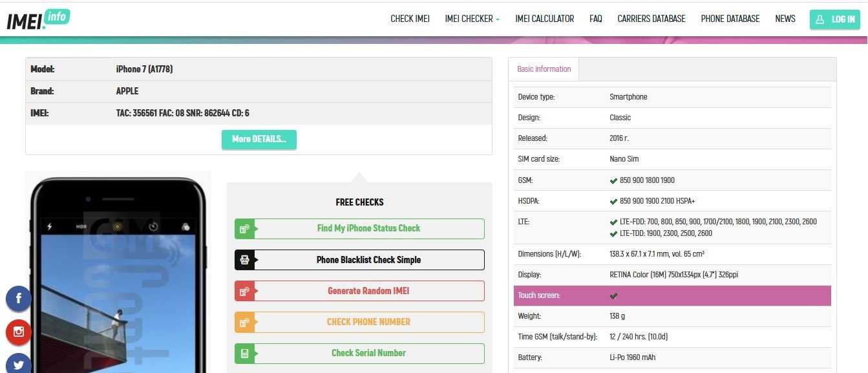The height and width of the screenshot is (373, 868).
Task: Click the red Generate Random IMEI icon
Action: [244, 291]
